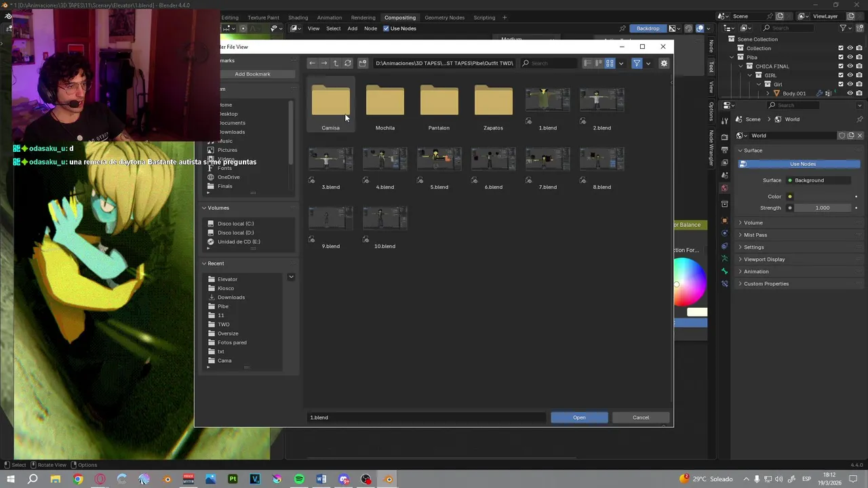Disable GIRL collection in renders
The height and width of the screenshot is (488, 868).
pos(859,75)
